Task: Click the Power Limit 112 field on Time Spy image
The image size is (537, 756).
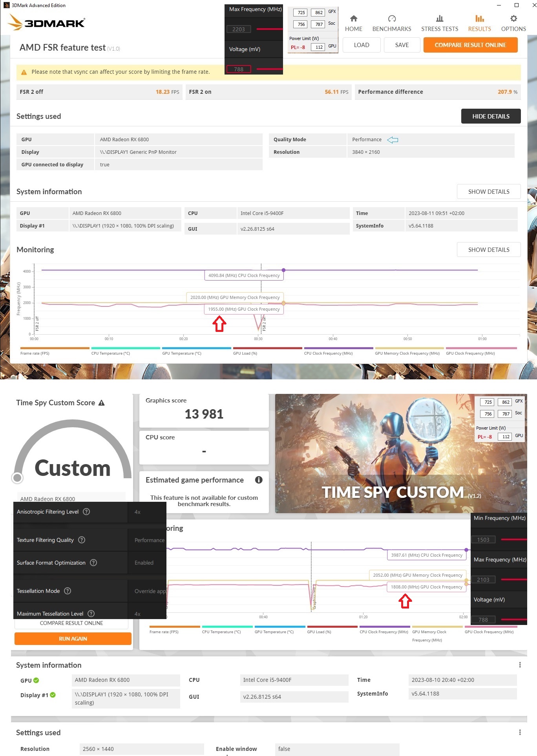Action: 506,437
